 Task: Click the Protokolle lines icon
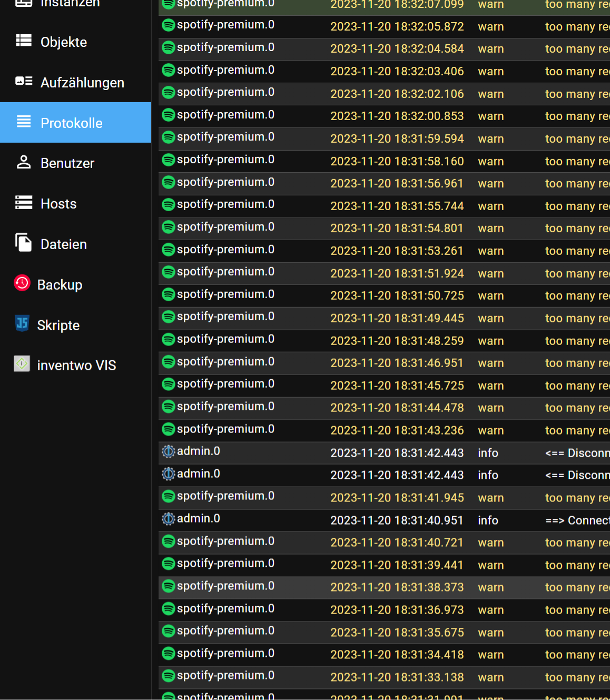click(x=24, y=122)
